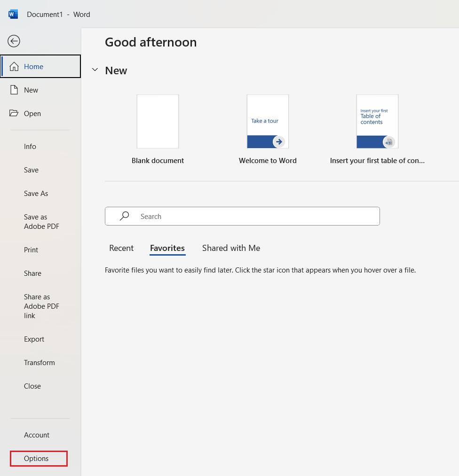Click the 'Favorite files you want' hint text
Screen dimensions: 459x476
click(261, 270)
